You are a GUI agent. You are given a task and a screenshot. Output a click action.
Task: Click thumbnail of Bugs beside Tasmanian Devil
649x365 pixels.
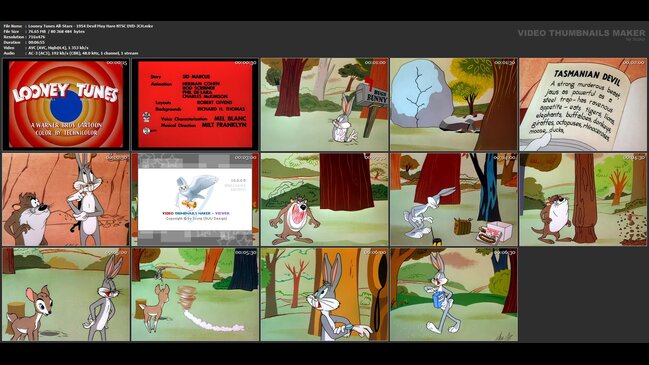click(66, 199)
